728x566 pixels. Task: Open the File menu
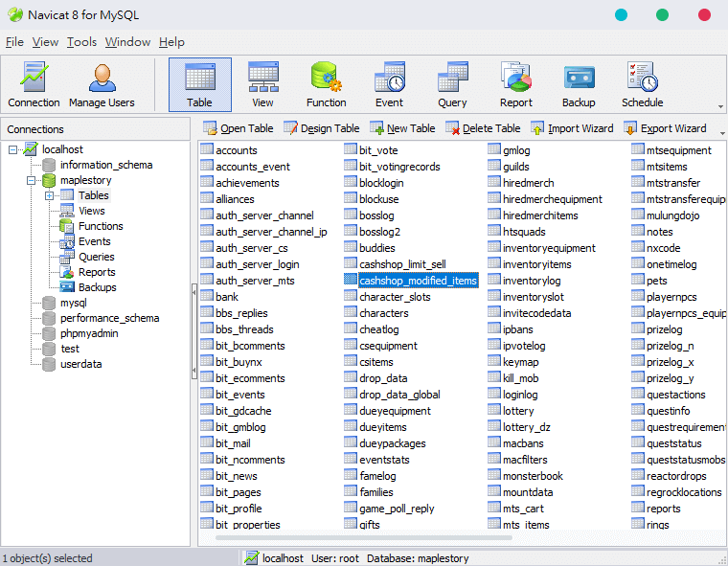coord(14,42)
